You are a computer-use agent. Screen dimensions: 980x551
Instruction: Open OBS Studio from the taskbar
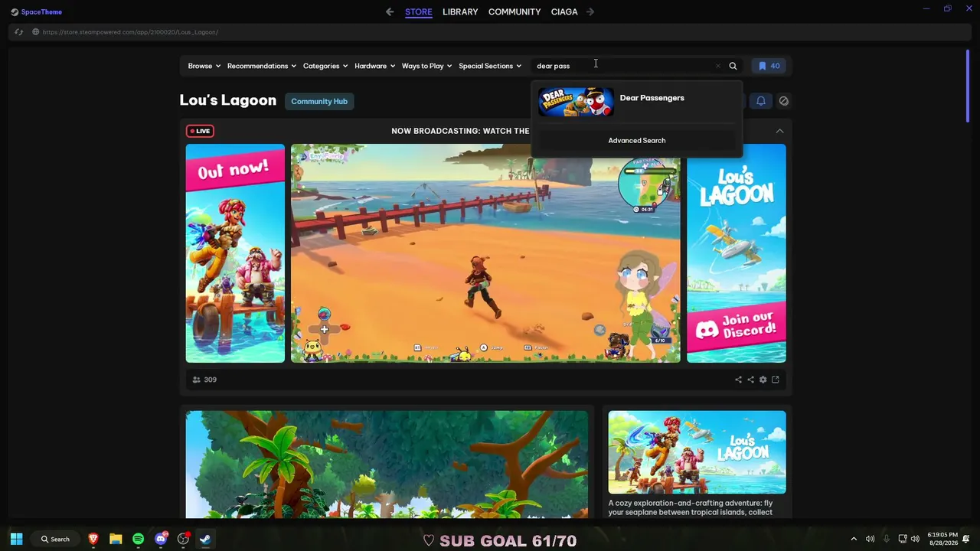183,539
